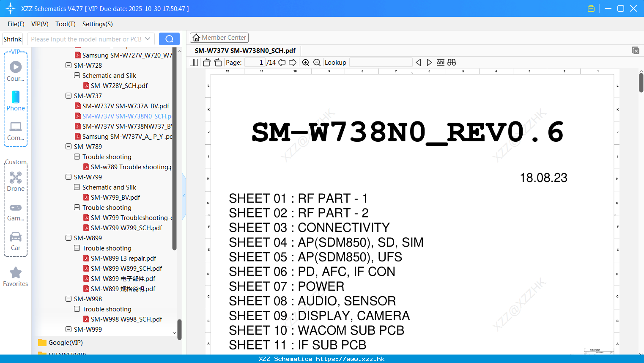Click the XZZ Schematics app logo
This screenshot has height=363, width=644.
coord(10,8)
